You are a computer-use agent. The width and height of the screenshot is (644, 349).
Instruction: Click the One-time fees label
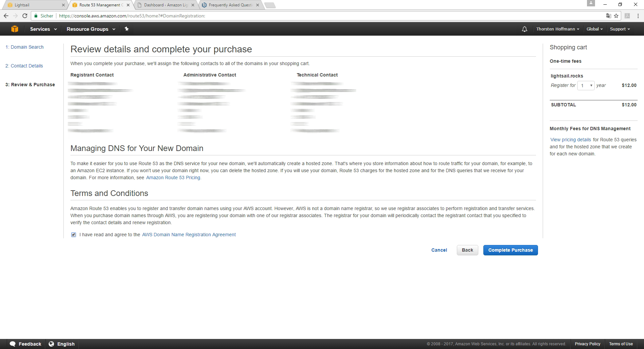pos(566,61)
